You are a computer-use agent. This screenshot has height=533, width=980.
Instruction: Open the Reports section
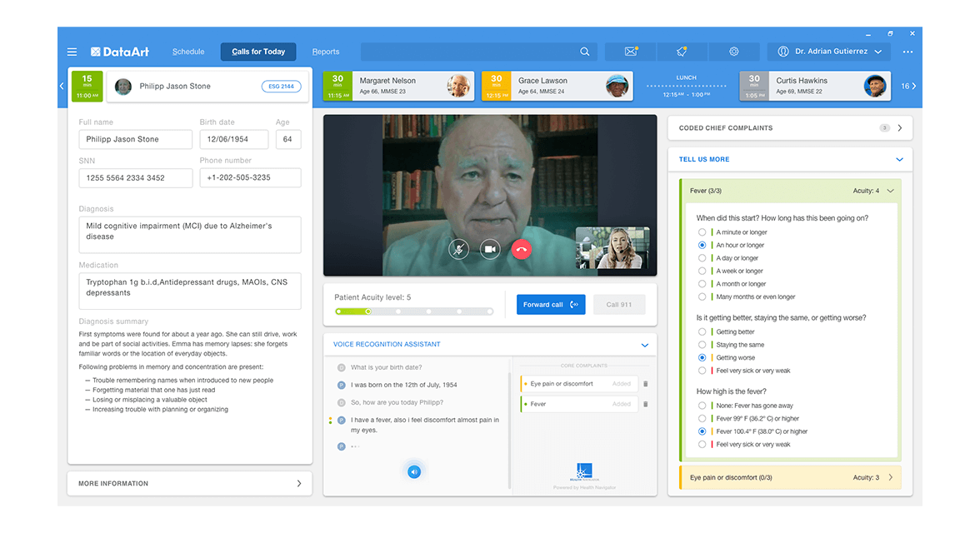click(x=326, y=51)
